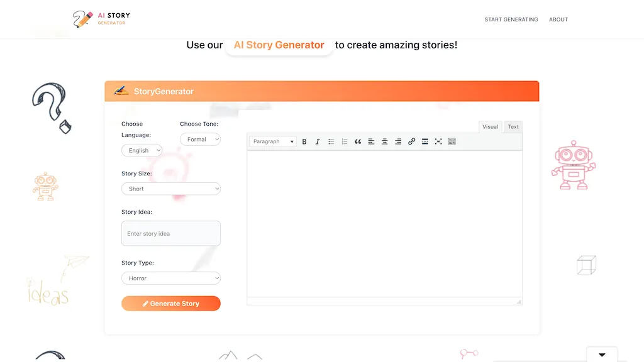
Task: Expand the Horror story type dropdown
Action: point(171,278)
